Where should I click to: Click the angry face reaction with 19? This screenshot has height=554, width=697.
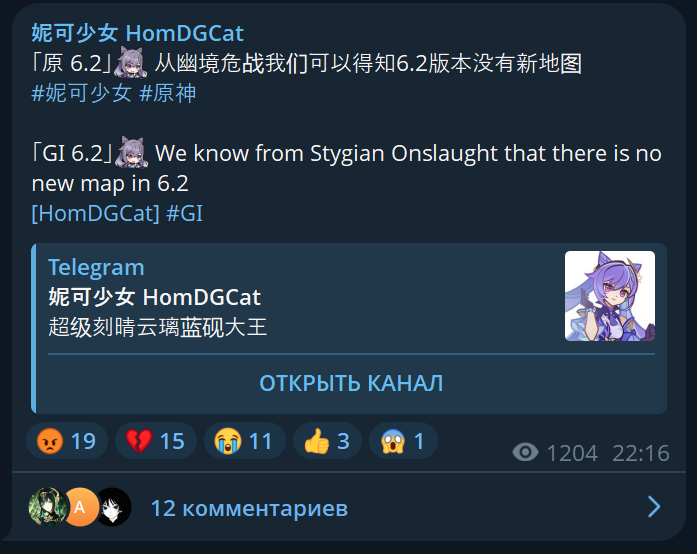(x=67, y=441)
